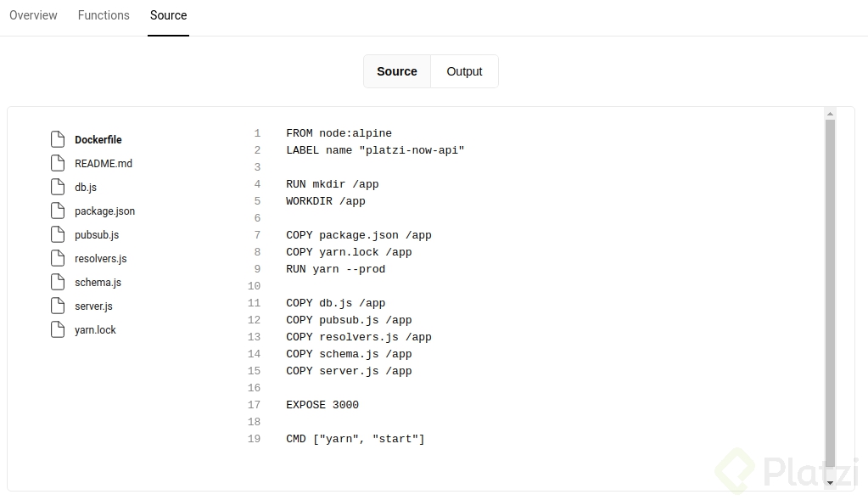Switch to the Output view

pos(464,71)
